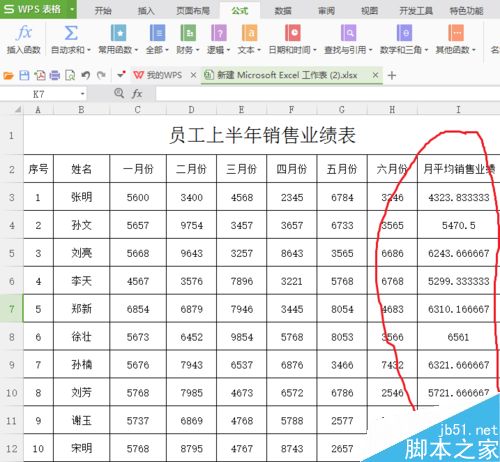Viewport: 500px width, 462px height.
Task: Click the Name Box showing K7
Action: click(39, 94)
